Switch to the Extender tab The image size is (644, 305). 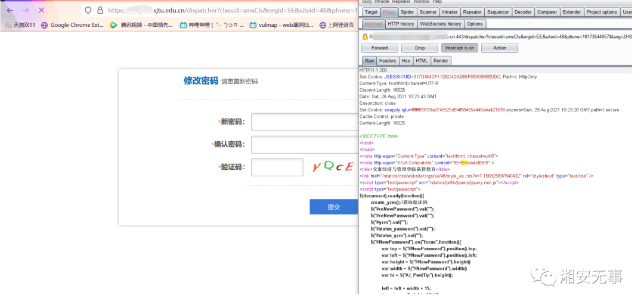tap(572, 13)
